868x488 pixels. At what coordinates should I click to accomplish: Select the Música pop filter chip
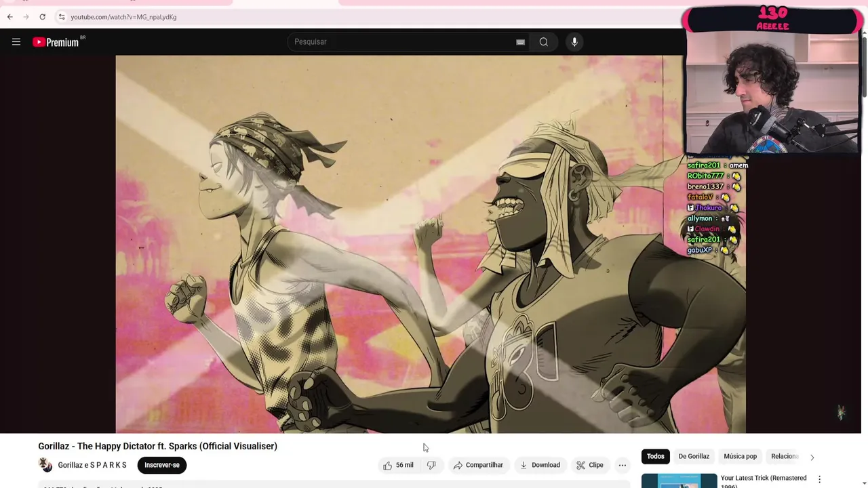[740, 456]
